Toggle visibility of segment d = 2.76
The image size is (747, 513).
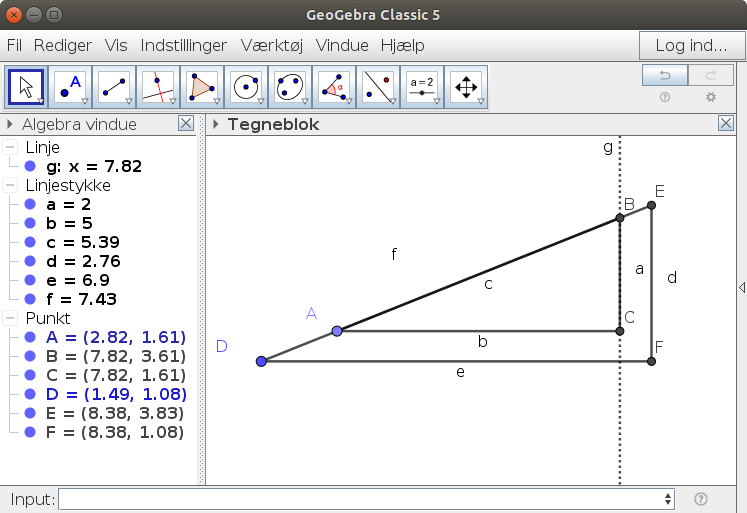(30, 261)
